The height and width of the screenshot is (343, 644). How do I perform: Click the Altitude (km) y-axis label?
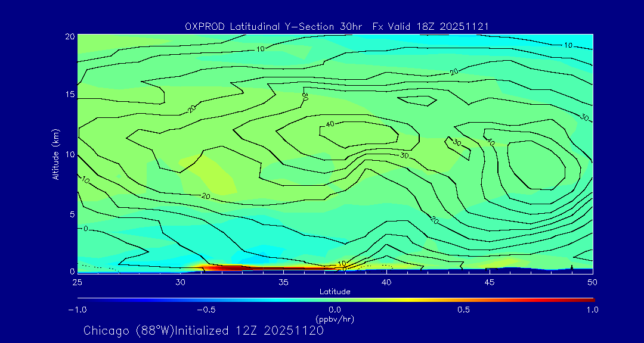pos(55,154)
